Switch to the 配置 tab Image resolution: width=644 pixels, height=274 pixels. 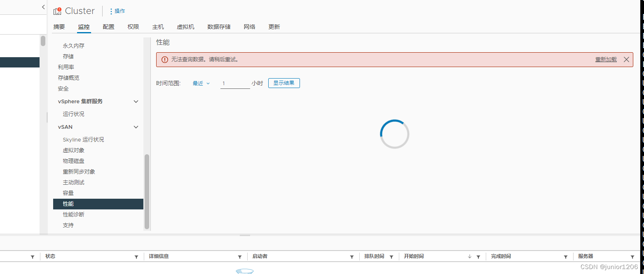(109, 27)
